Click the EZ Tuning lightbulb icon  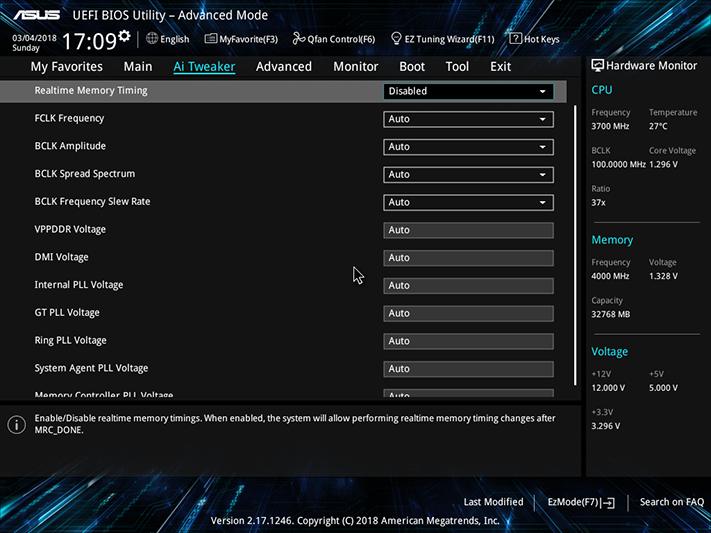point(396,39)
